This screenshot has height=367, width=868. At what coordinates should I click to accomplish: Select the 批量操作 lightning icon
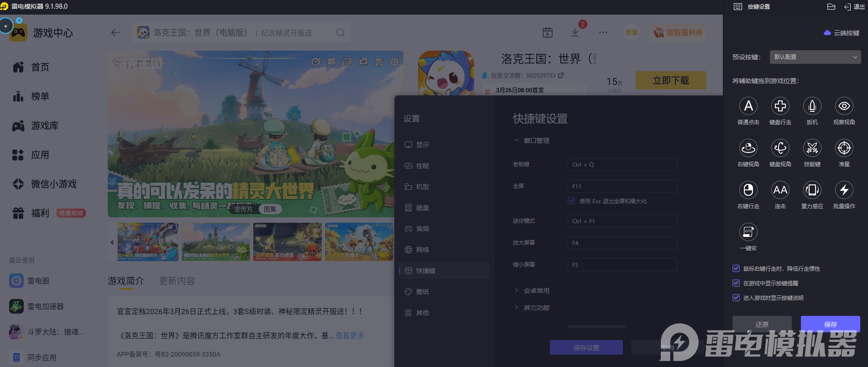tap(844, 190)
